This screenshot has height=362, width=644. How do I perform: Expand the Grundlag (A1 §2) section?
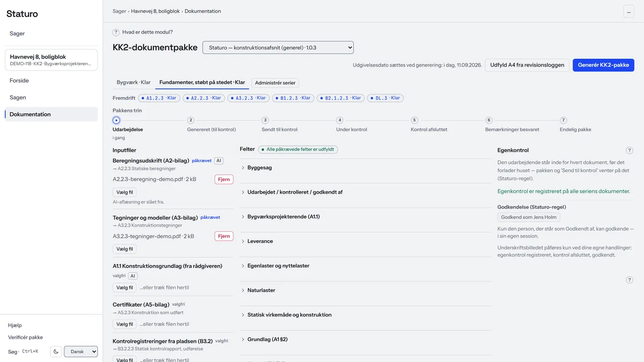coord(365,339)
